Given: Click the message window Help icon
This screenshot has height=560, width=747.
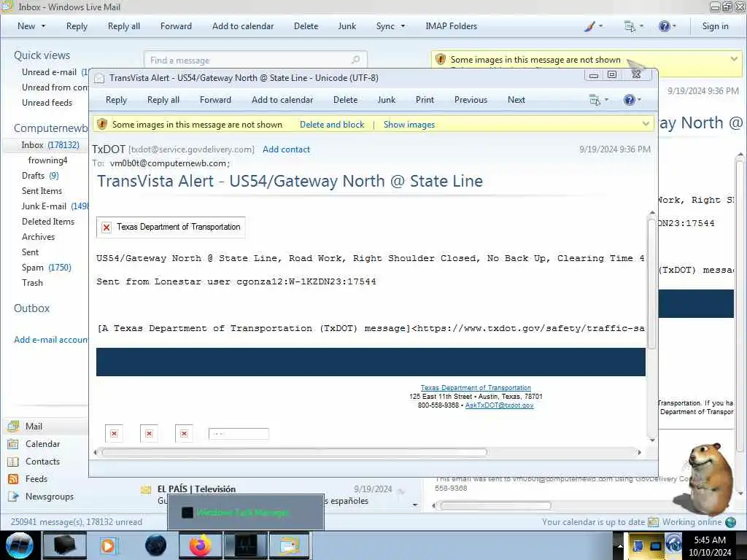Looking at the screenshot, I should (629, 100).
